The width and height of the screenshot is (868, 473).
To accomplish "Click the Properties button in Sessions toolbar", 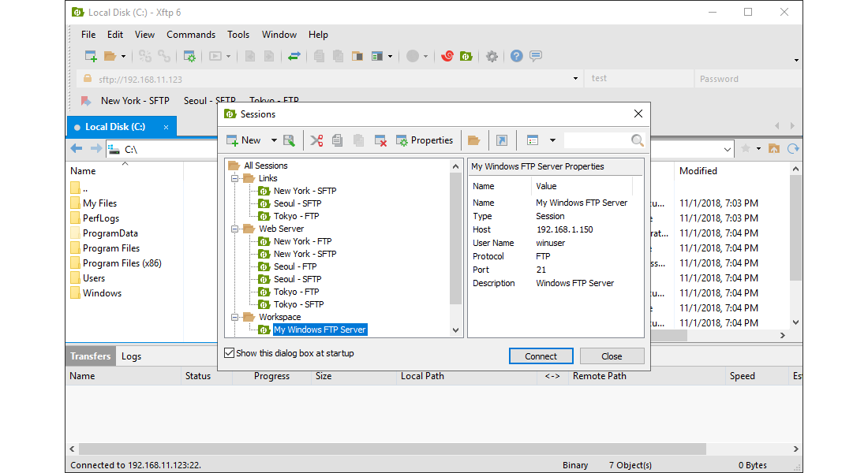I will click(x=425, y=140).
